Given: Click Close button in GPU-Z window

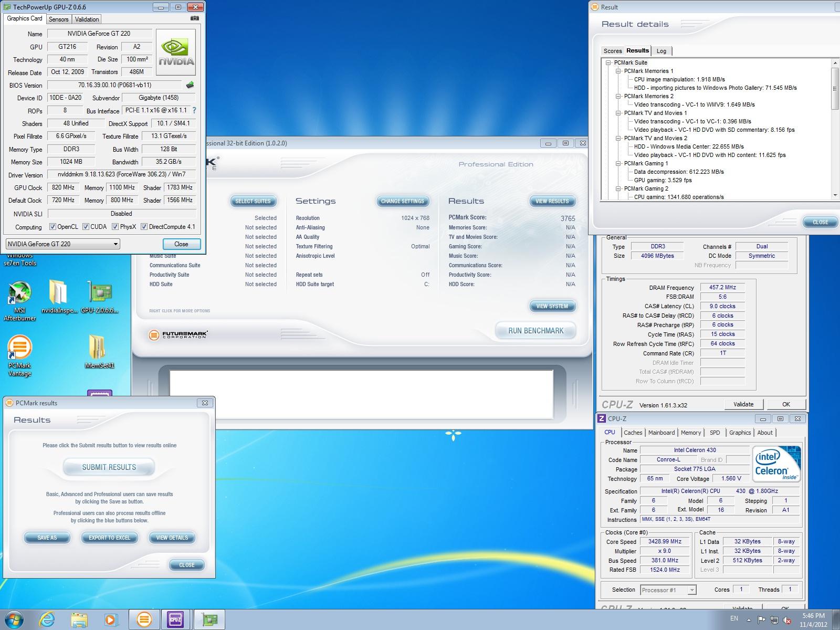Looking at the screenshot, I should tap(181, 244).
